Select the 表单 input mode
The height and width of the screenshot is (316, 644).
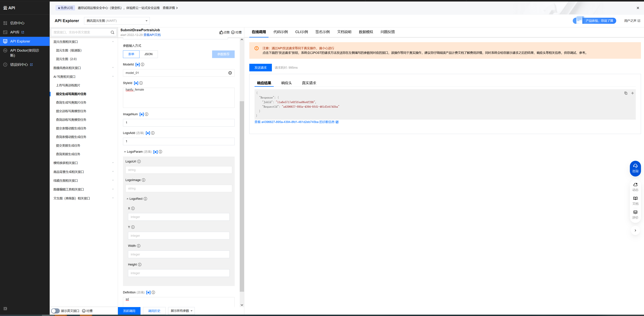click(x=131, y=54)
